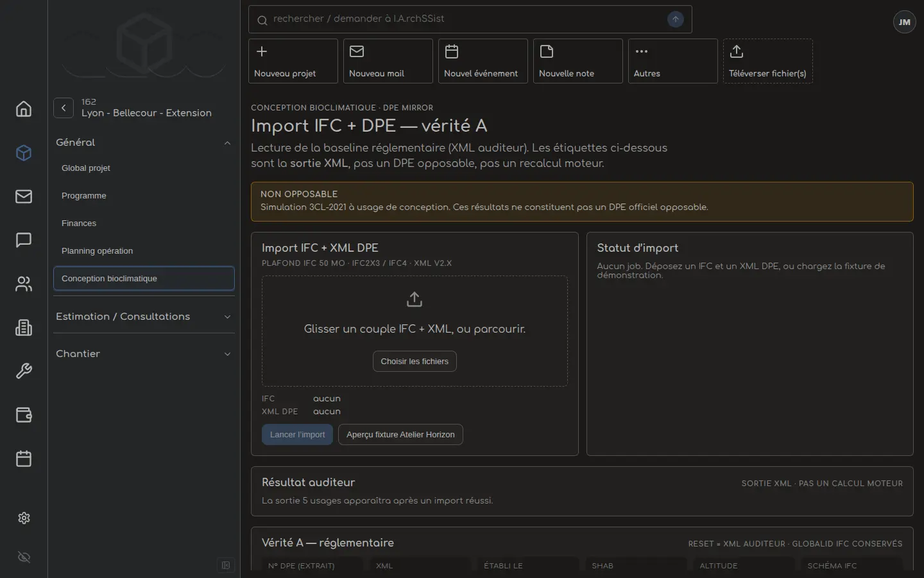Viewport: 924px width, 578px height.
Task: Open the wrench tools icon in left rail
Action: pyautogui.click(x=24, y=371)
